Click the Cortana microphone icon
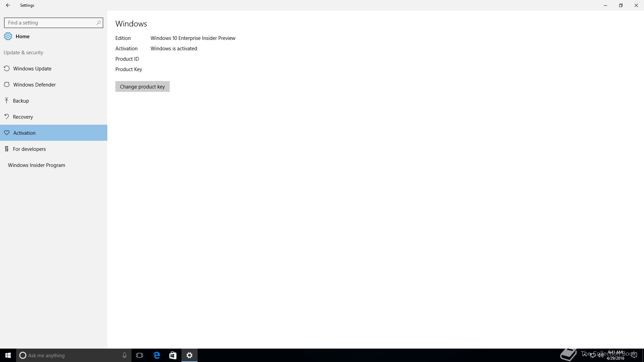This screenshot has width=644, height=362. pos(124,355)
